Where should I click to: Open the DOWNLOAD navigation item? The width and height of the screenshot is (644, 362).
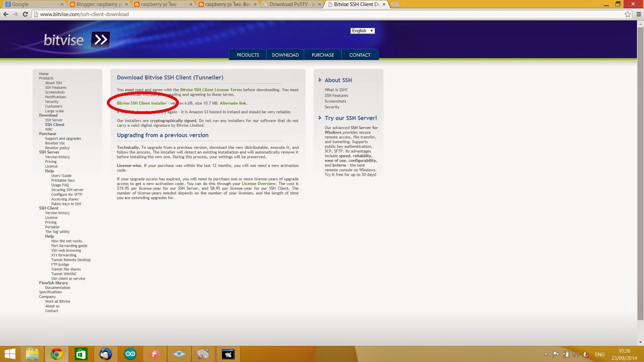(285, 55)
